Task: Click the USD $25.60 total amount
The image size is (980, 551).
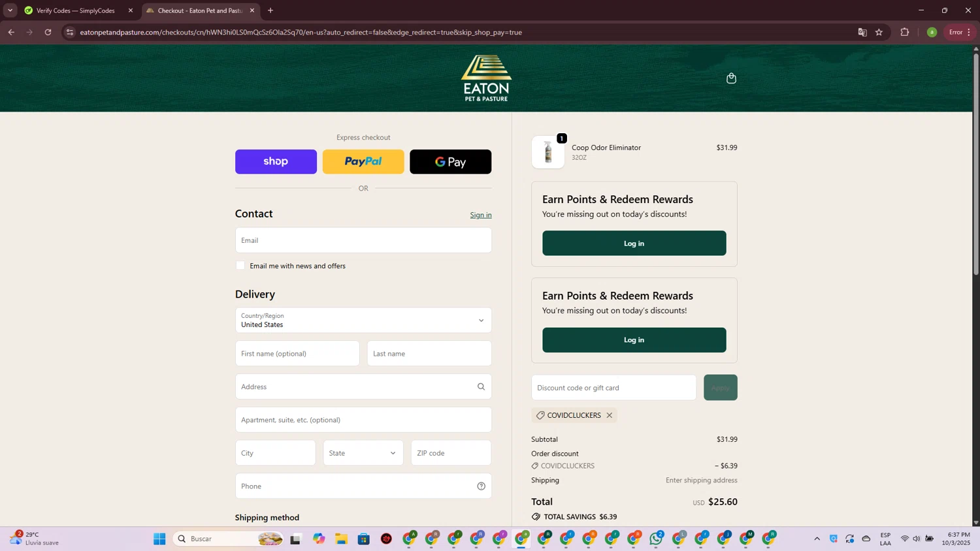Action: tap(715, 502)
